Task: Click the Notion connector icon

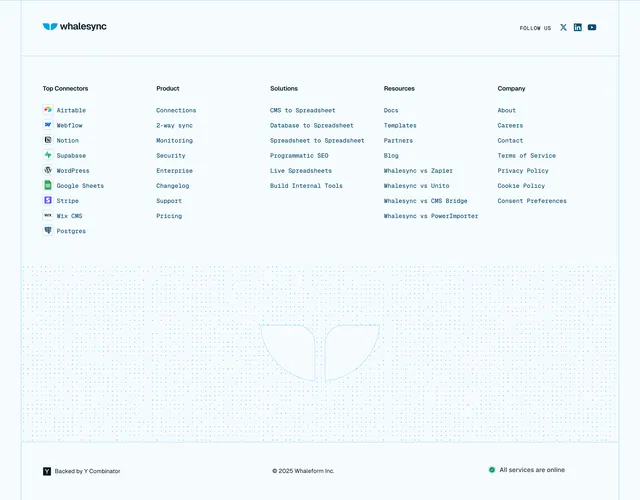Action: (48, 140)
